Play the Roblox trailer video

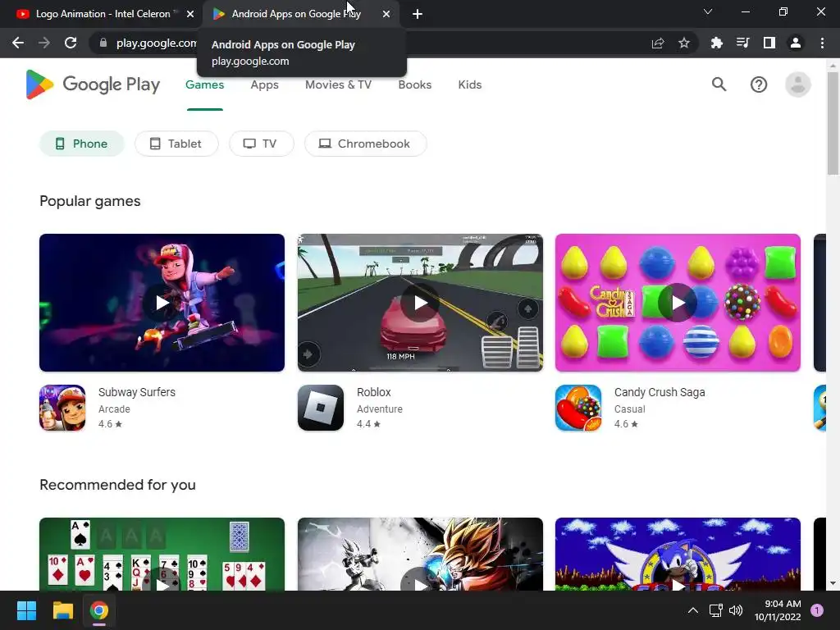420,303
